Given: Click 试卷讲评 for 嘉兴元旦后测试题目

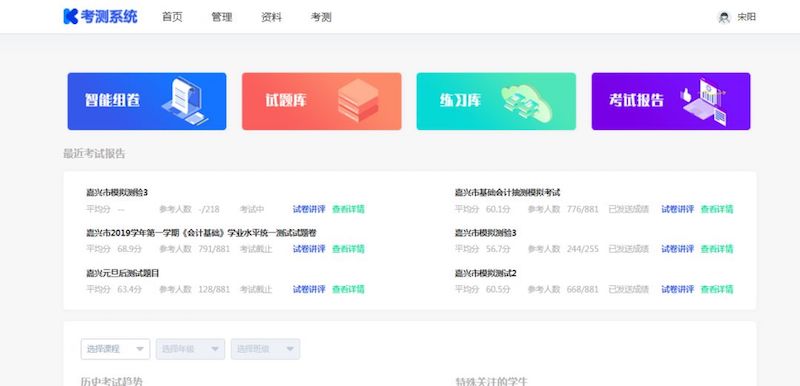Looking at the screenshot, I should tap(309, 290).
